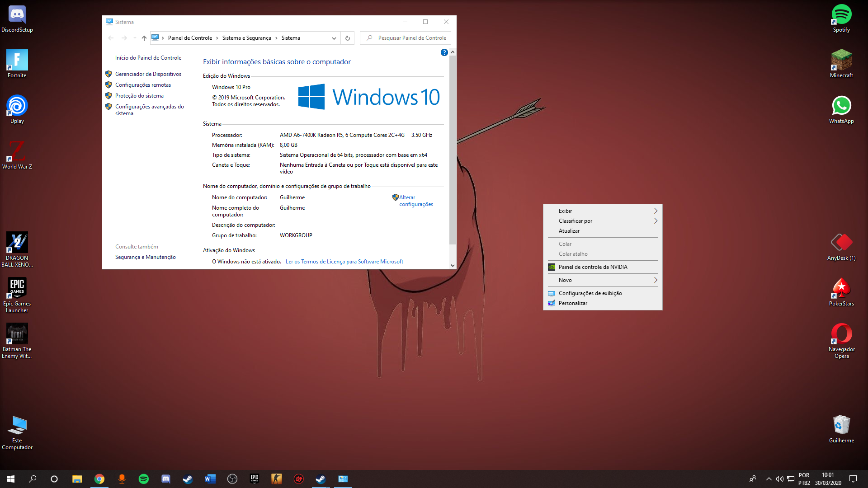
Task: Open volume control in system tray
Action: point(780,479)
